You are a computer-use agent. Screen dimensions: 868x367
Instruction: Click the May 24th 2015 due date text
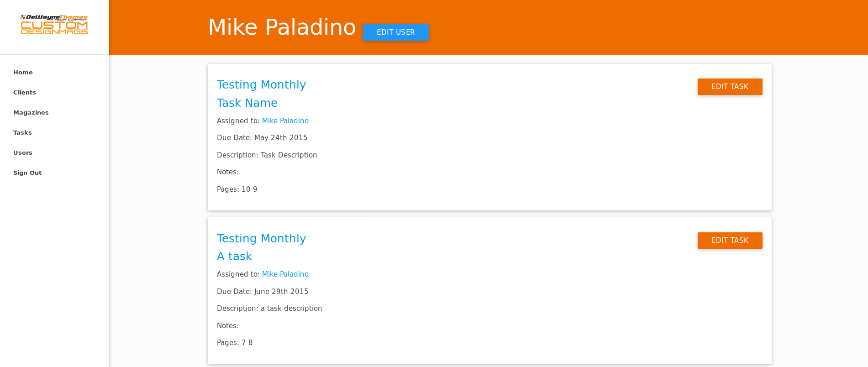280,138
